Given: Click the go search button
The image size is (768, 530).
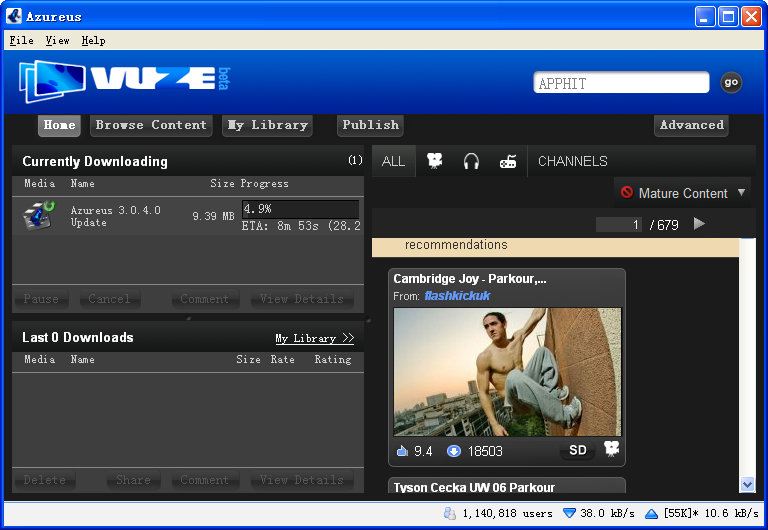Looking at the screenshot, I should [731, 82].
